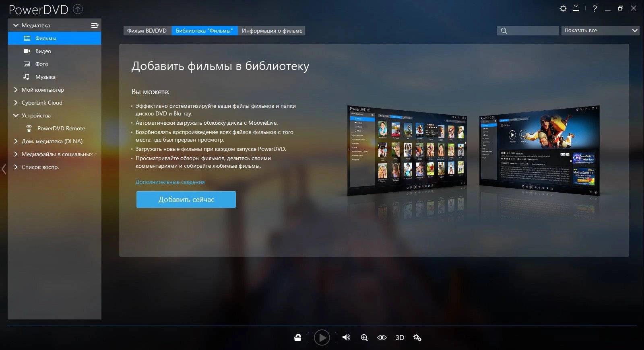Click the left library preview screenshot
644x350 pixels.
tap(407, 150)
